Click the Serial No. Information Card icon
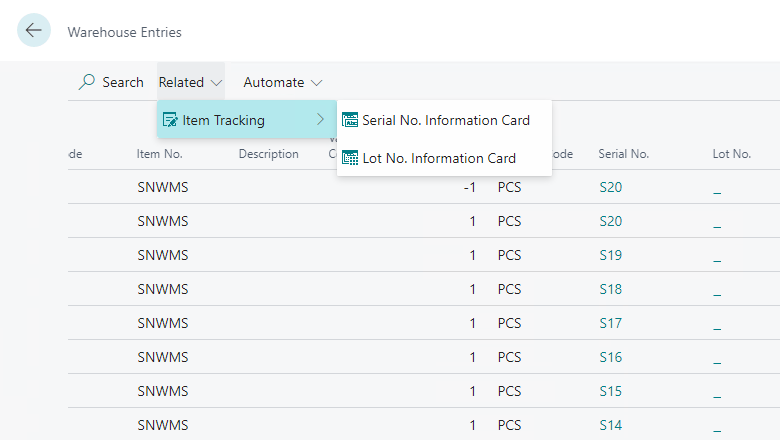This screenshot has height=440, width=780. pos(350,120)
